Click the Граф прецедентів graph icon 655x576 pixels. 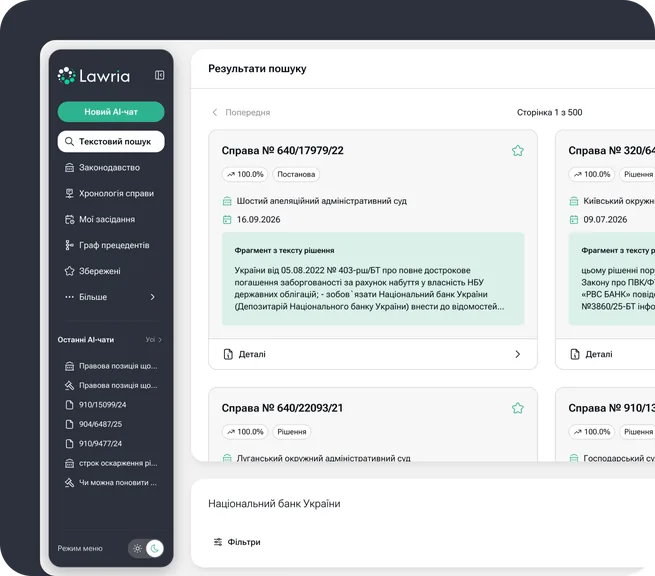click(69, 245)
